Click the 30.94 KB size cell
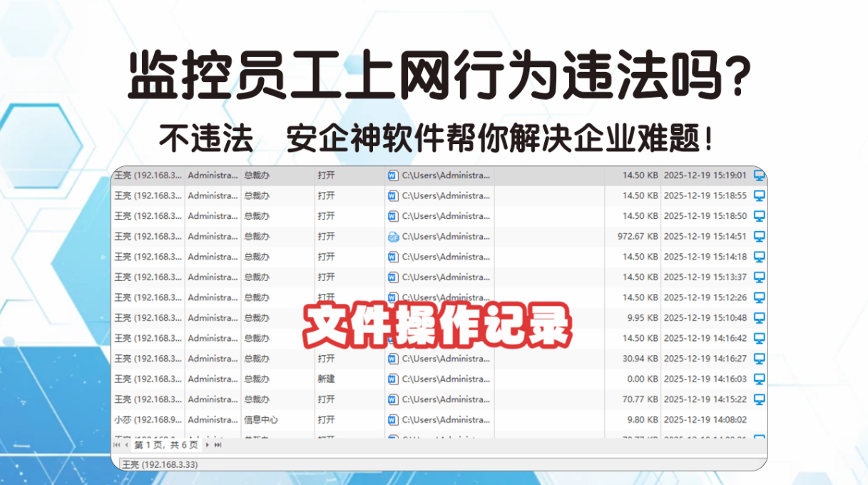 click(x=640, y=359)
